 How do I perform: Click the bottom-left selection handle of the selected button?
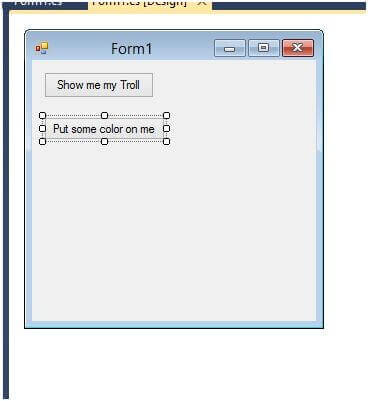(x=42, y=142)
